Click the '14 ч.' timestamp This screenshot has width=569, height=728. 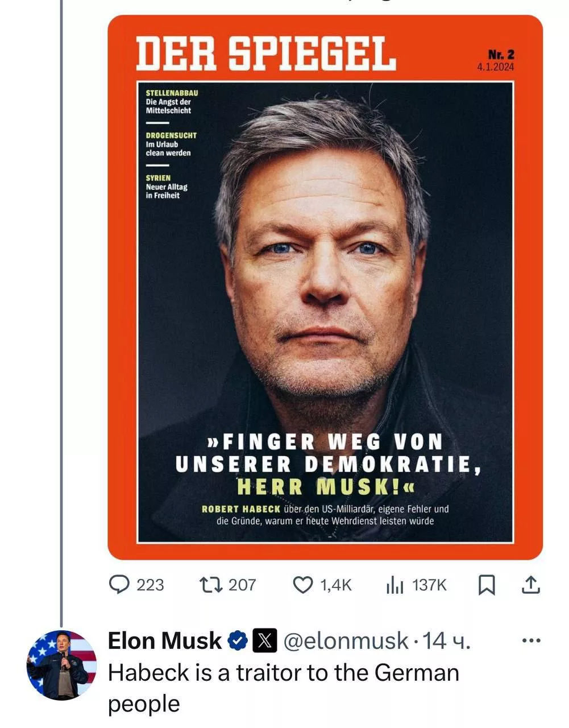pyautogui.click(x=447, y=641)
